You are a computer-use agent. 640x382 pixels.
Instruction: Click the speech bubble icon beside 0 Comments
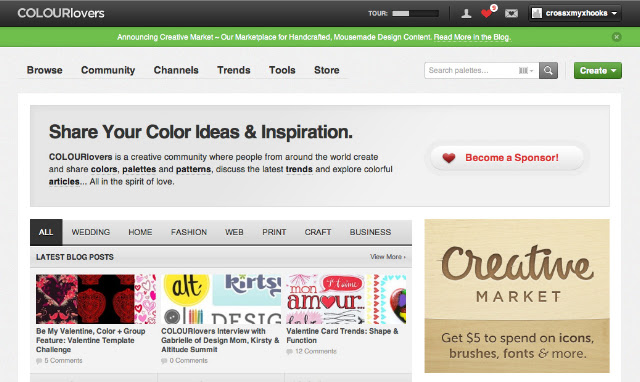coord(164,361)
